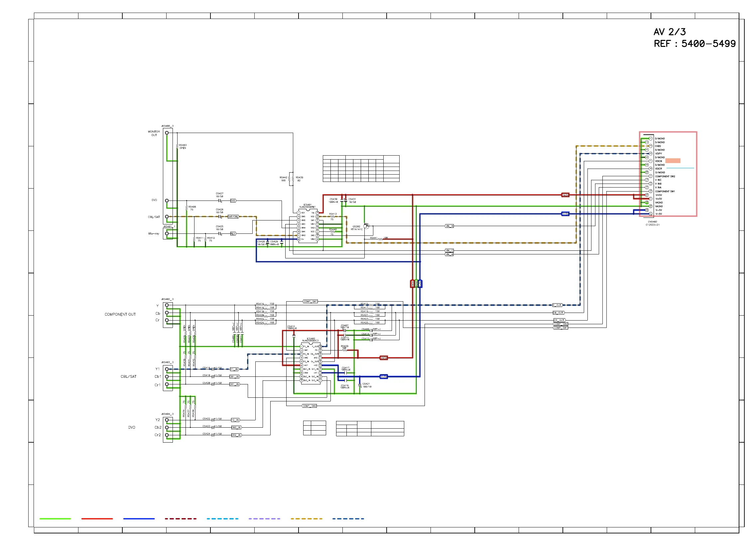Click the MONITOR OUT jack circle
Viewport: 754px width, 560px height.
(167, 133)
